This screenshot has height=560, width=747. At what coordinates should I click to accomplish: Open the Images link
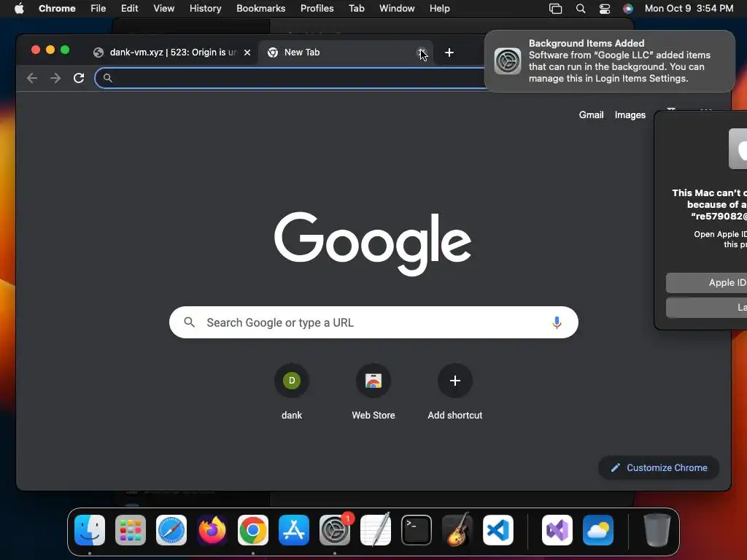coord(630,114)
